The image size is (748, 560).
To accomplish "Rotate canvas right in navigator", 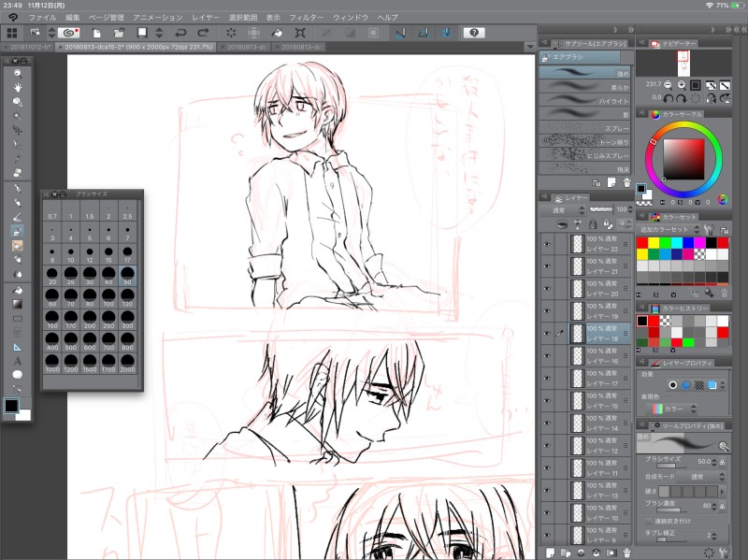I will point(682,98).
